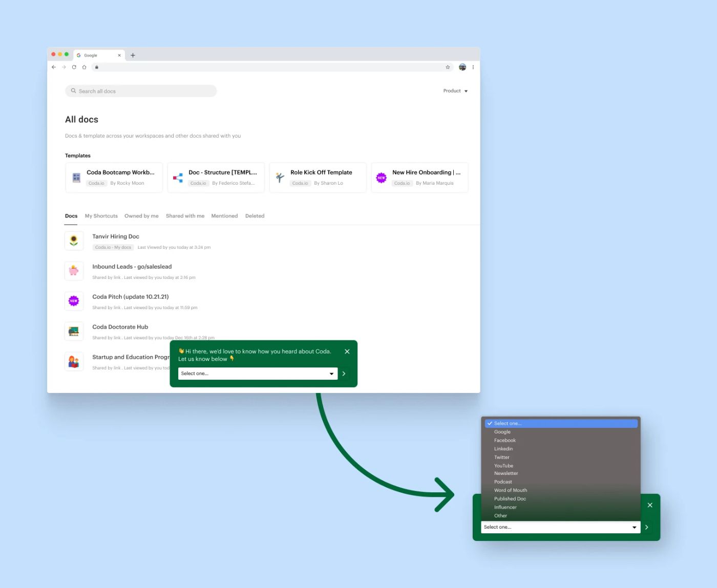Choose highlighted Select one... option
This screenshot has height=588, width=717.
click(562, 423)
